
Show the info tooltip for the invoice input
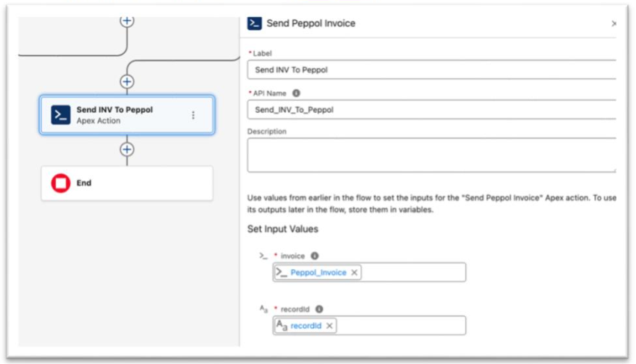pyautogui.click(x=315, y=256)
